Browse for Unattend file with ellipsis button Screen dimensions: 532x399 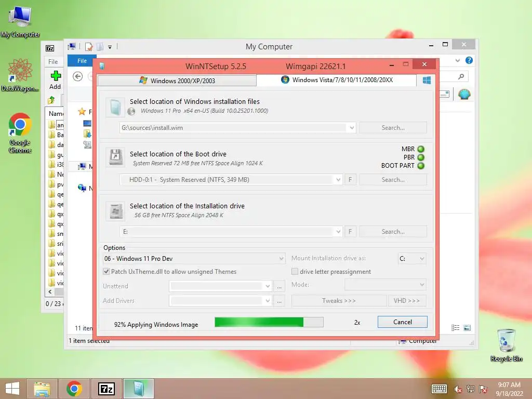pos(279,286)
